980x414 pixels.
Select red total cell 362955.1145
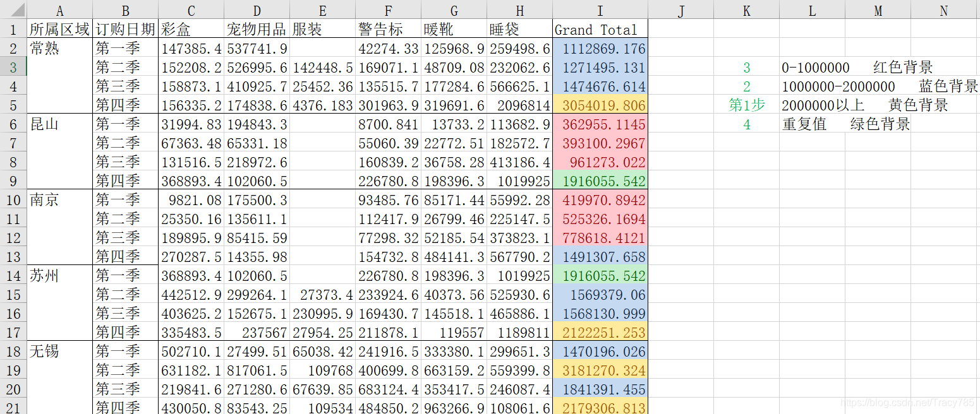click(x=600, y=124)
